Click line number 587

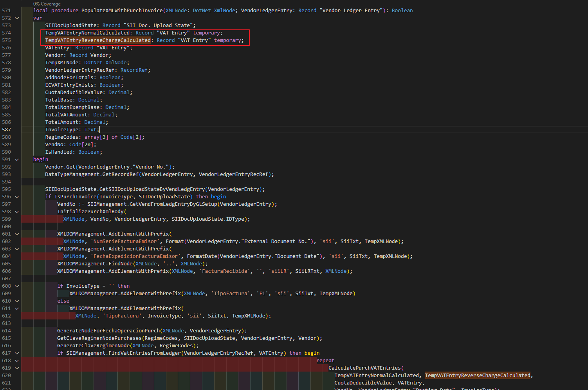pos(7,129)
